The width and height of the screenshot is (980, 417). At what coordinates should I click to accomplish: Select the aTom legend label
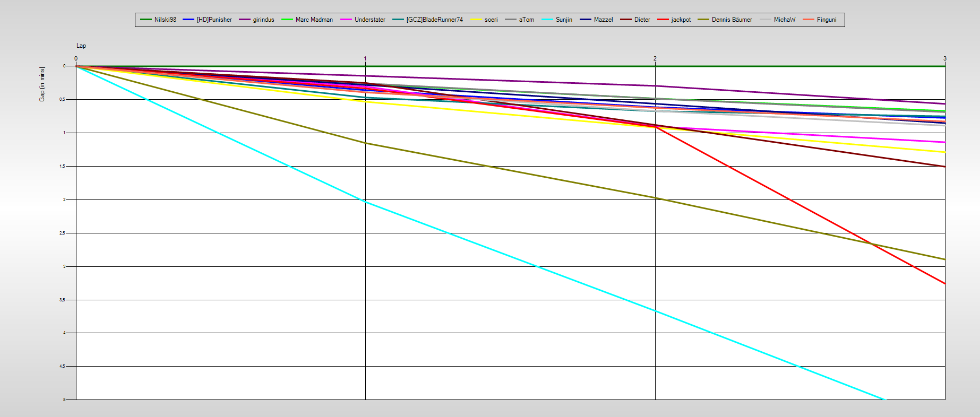(526, 20)
